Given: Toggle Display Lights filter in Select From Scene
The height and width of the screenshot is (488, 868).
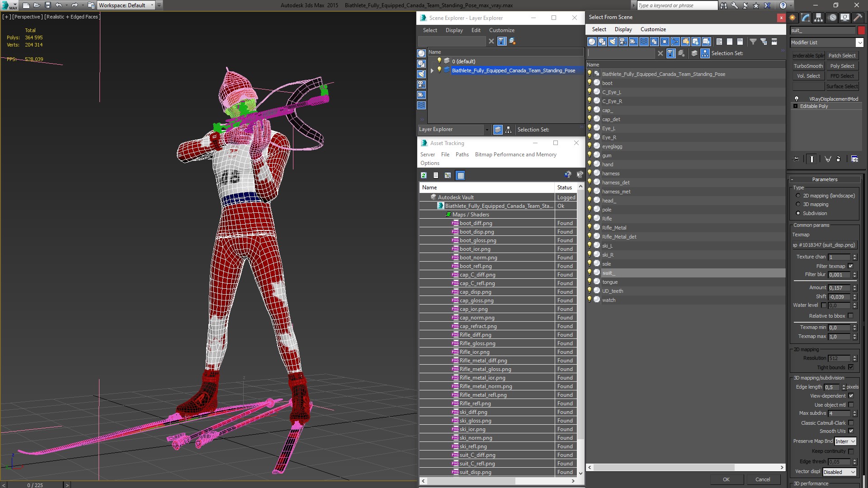Looking at the screenshot, I should click(x=613, y=42).
